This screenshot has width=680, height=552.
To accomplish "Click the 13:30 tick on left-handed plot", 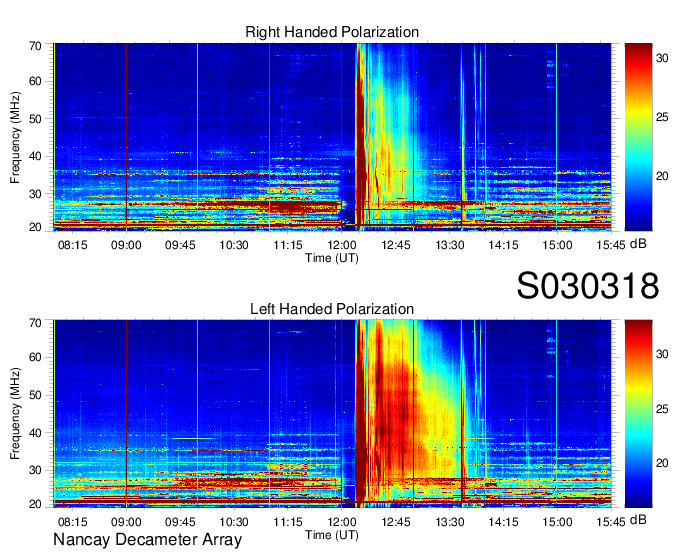I will pos(449,522).
